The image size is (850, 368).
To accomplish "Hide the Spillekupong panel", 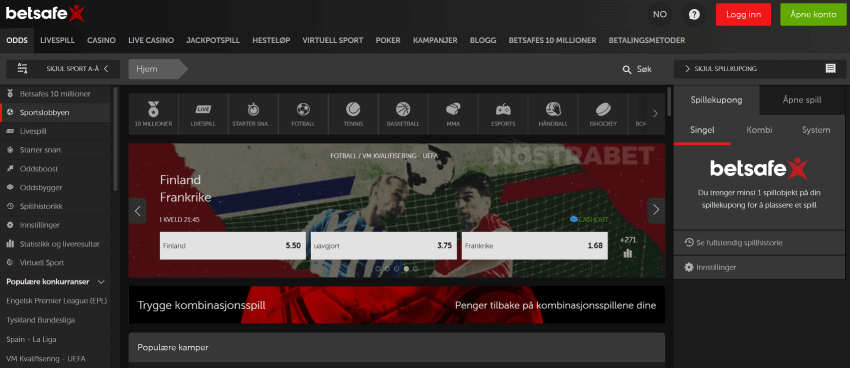I will (x=759, y=69).
